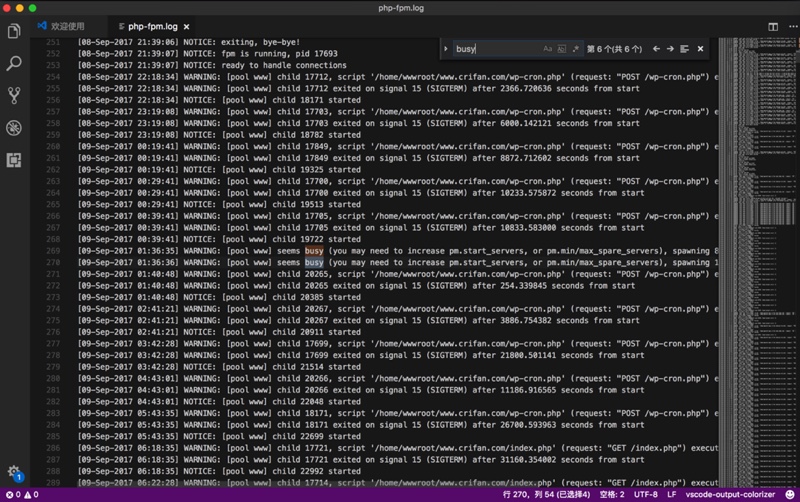Viewport: 800px width, 502px height.
Task: Switch to the php-fpm.log tab
Action: point(152,27)
